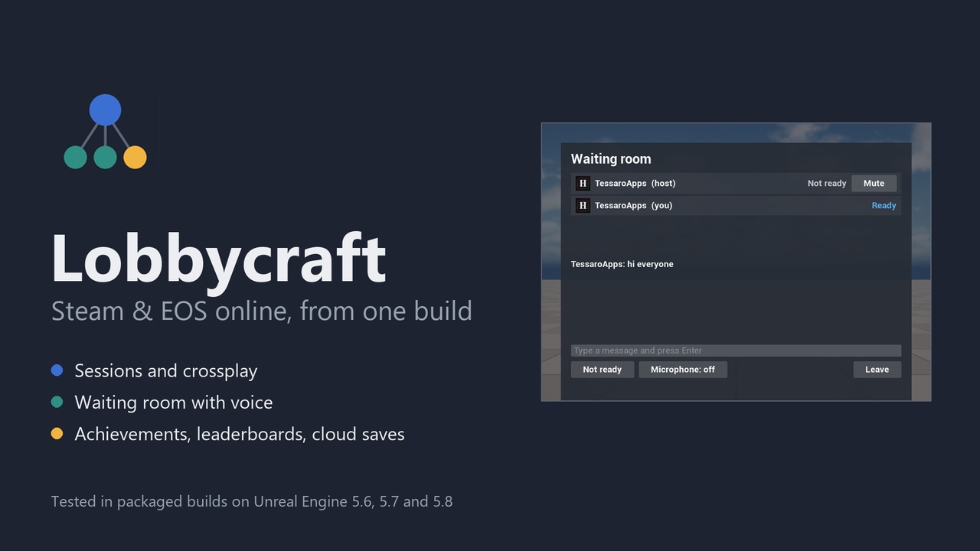Screen dimensions: 980x551
Task: Click "Achievements, leaderboards, cloud saves" text
Action: 240,434
